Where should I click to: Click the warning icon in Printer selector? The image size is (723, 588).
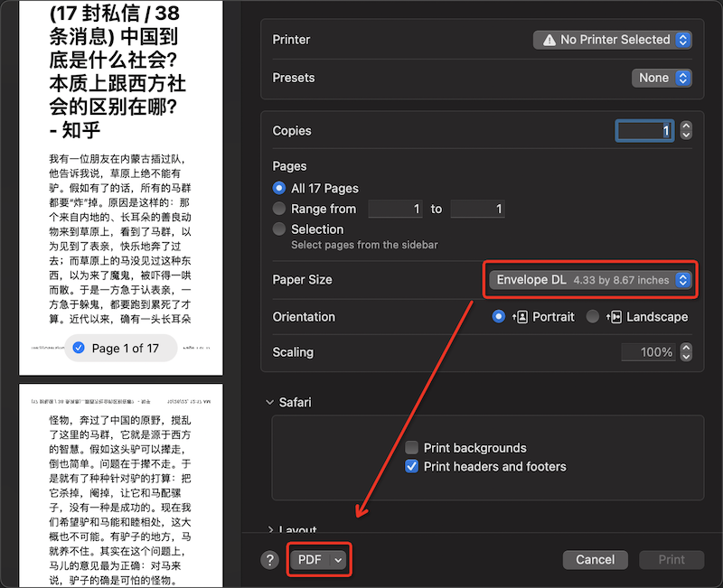pos(547,40)
